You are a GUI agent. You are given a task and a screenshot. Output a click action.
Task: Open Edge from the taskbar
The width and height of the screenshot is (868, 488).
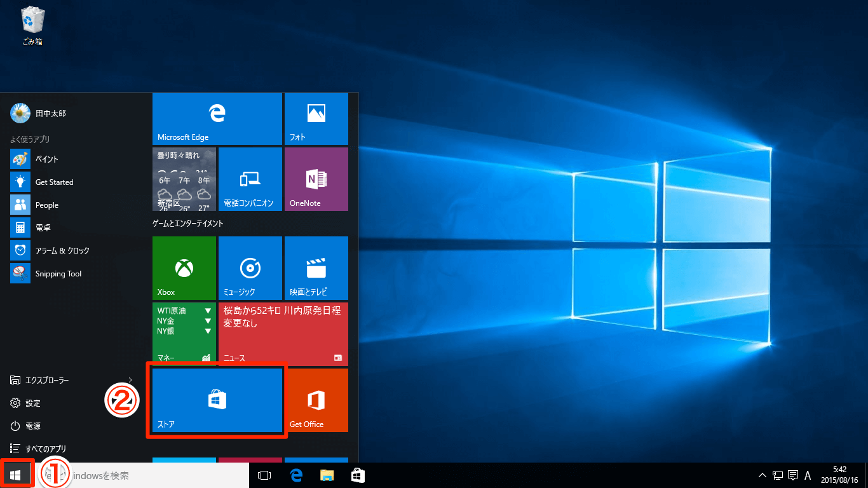click(295, 475)
